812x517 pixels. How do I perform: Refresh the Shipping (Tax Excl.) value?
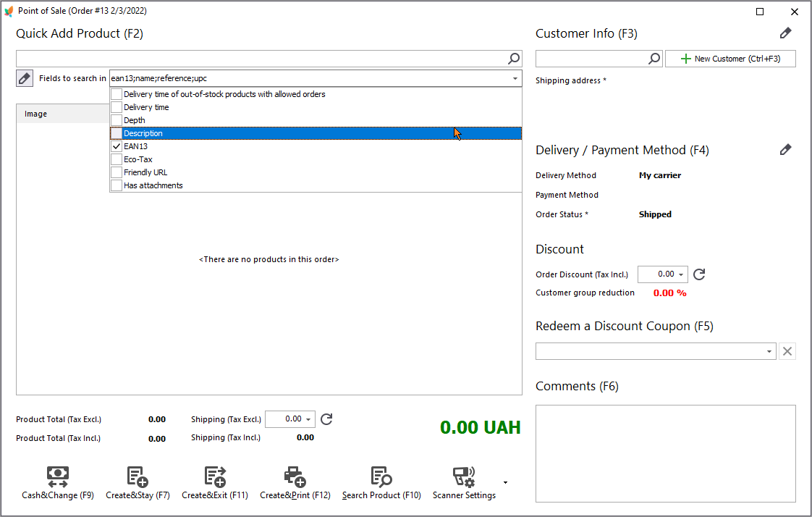pos(326,419)
